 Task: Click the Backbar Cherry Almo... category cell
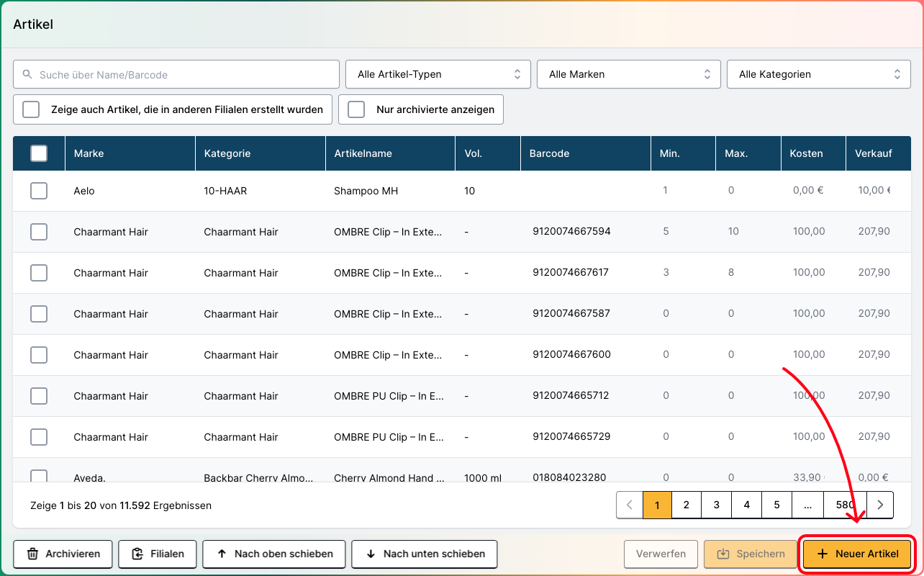258,477
